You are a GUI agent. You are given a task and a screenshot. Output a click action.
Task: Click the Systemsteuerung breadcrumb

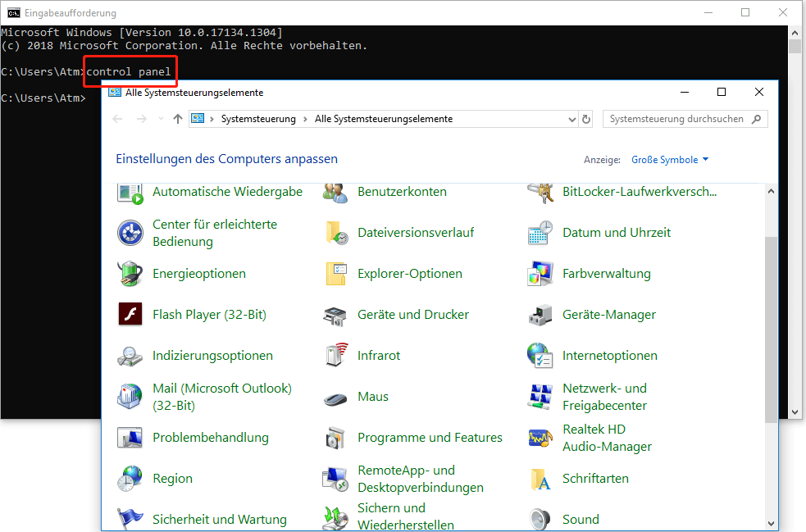point(258,119)
